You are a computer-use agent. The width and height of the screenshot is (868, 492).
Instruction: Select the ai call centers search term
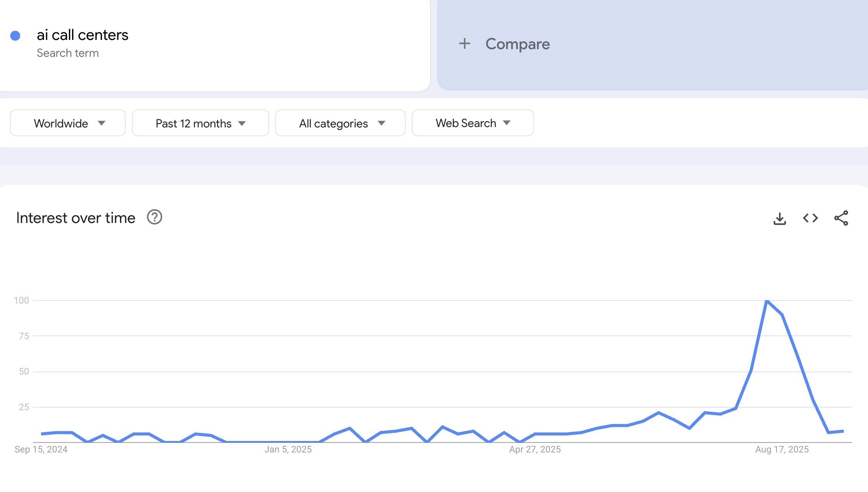click(x=82, y=35)
